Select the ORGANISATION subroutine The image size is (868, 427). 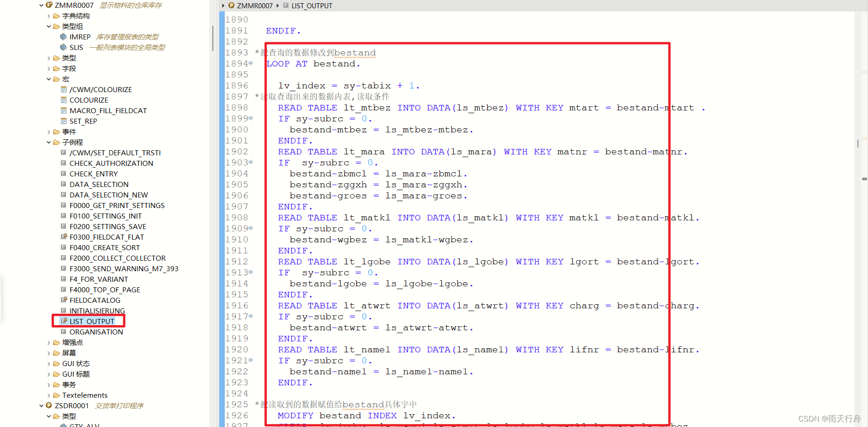pos(96,332)
